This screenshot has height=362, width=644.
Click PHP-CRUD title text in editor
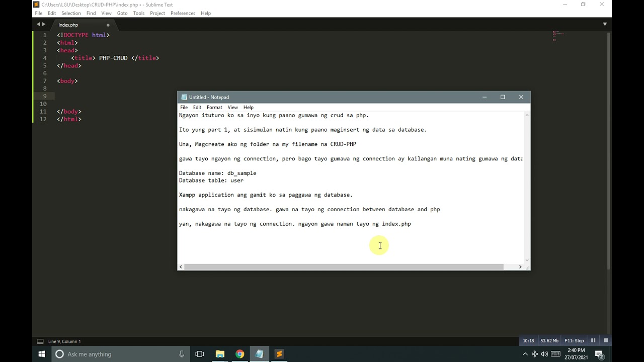(x=113, y=58)
